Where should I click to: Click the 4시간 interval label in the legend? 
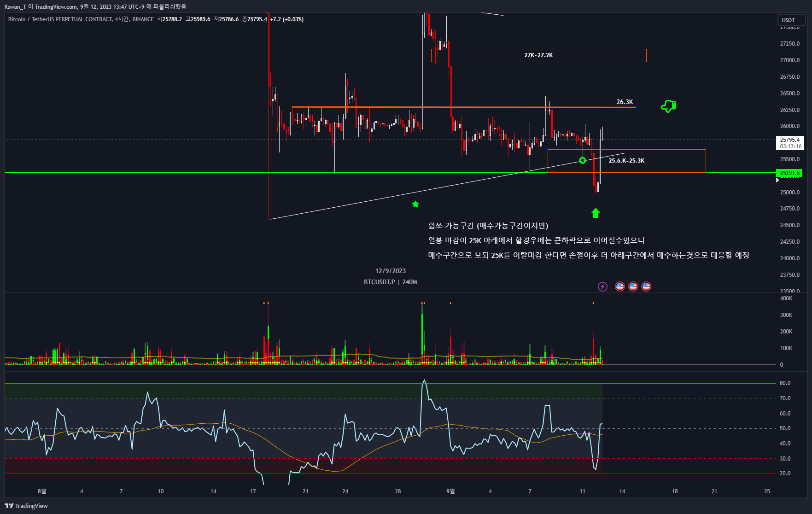click(x=122, y=19)
